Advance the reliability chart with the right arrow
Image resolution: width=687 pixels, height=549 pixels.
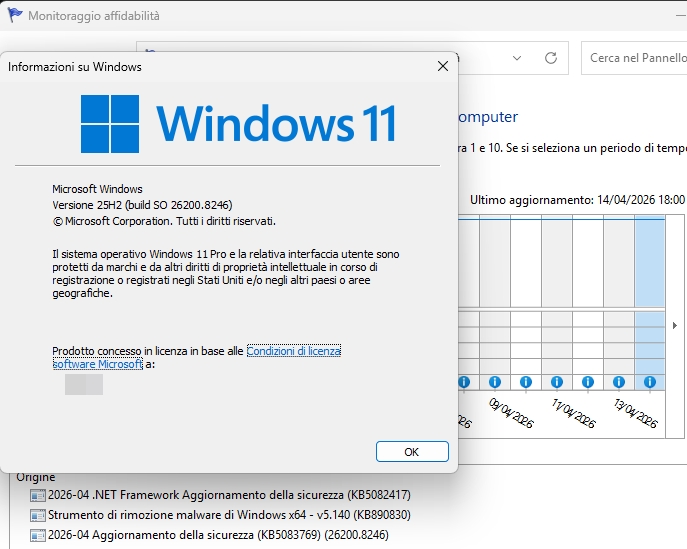pyautogui.click(x=675, y=326)
